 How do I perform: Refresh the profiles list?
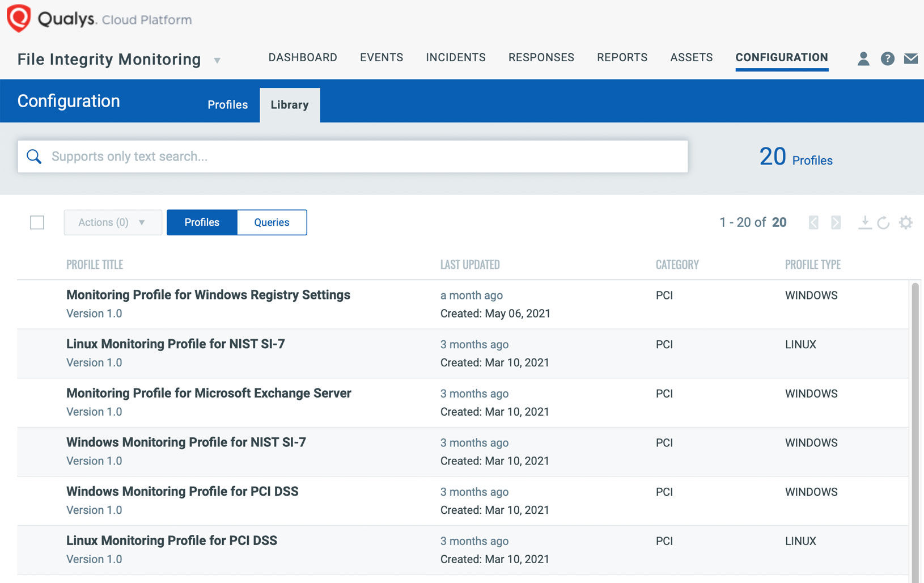point(883,222)
